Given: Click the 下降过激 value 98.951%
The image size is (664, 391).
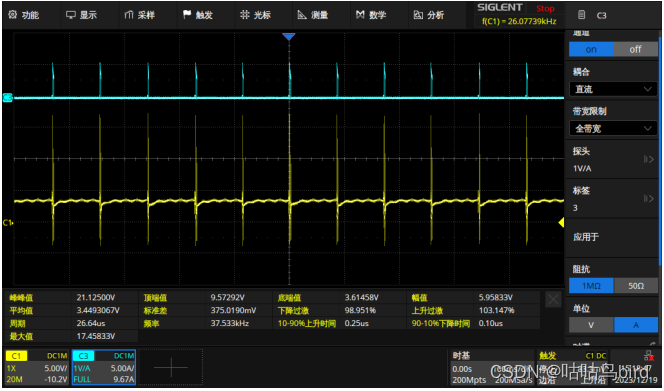Looking at the screenshot, I should tap(360, 311).
